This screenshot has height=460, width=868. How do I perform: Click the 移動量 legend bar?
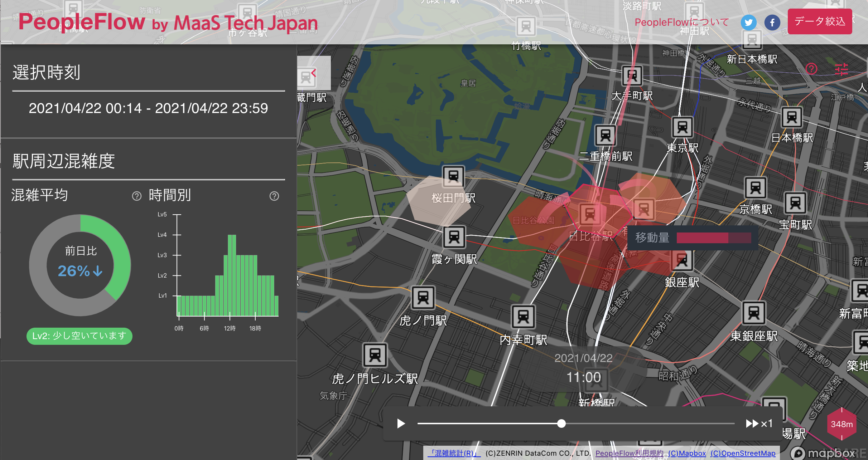pyautogui.click(x=714, y=238)
